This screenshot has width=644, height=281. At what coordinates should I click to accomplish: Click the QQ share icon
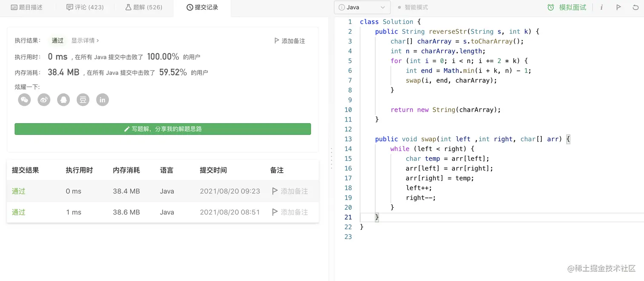click(63, 100)
